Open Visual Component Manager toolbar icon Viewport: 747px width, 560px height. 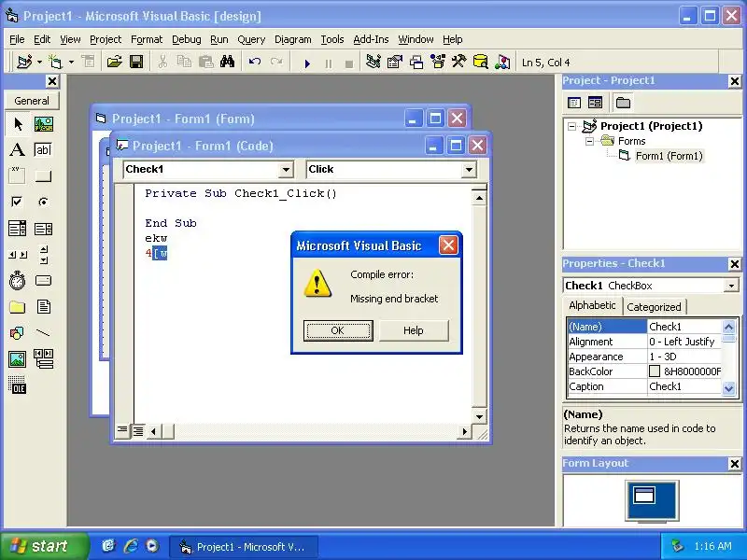502,62
